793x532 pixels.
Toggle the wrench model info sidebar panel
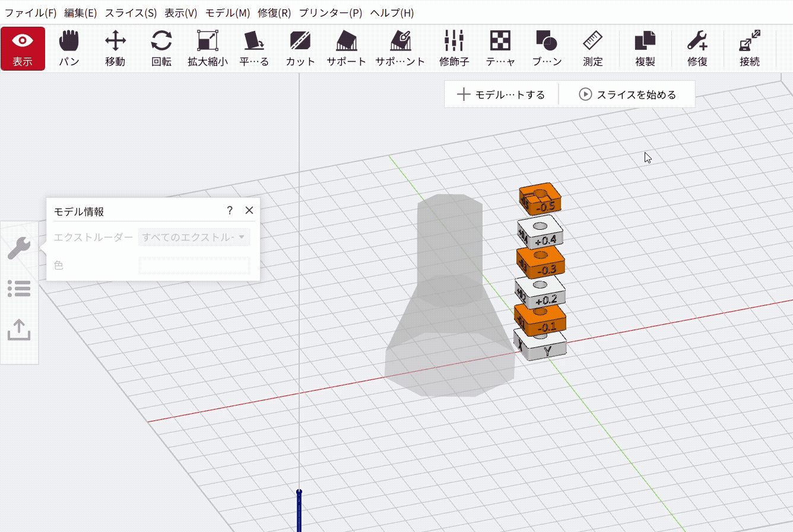(x=19, y=248)
